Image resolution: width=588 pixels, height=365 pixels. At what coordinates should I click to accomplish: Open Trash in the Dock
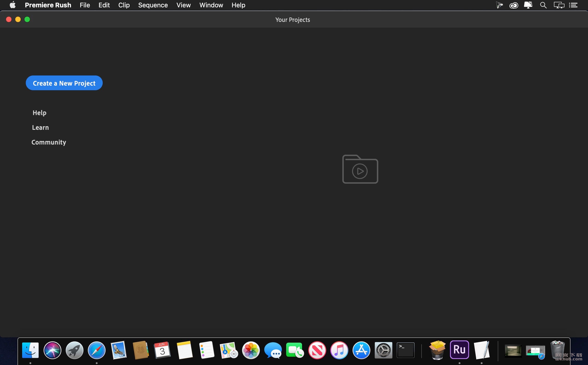(x=557, y=350)
